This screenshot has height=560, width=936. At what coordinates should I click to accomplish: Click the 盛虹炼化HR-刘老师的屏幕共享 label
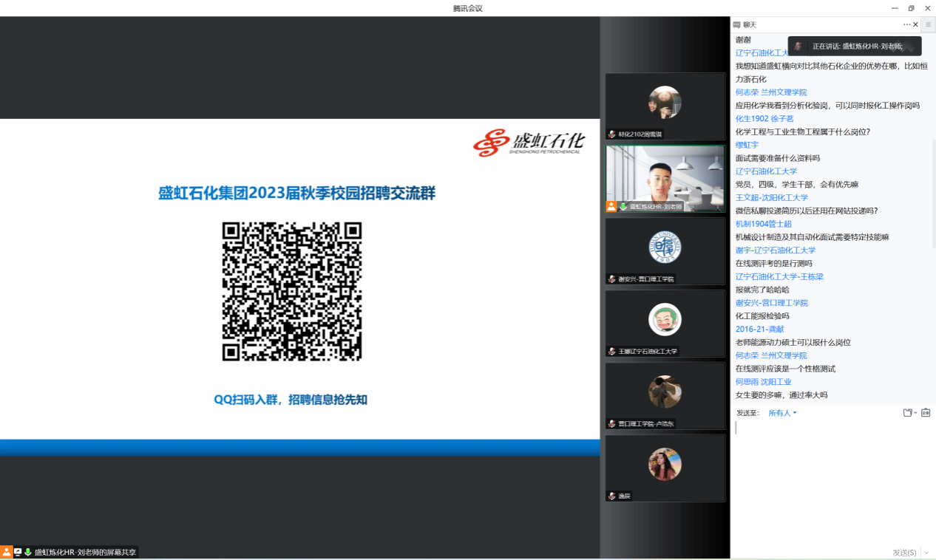[x=85, y=552]
